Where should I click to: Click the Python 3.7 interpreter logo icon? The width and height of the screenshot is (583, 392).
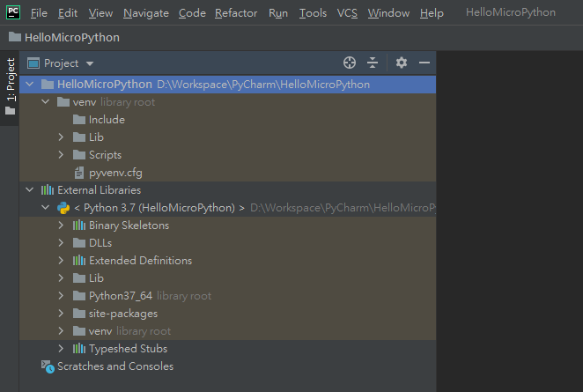pos(63,208)
